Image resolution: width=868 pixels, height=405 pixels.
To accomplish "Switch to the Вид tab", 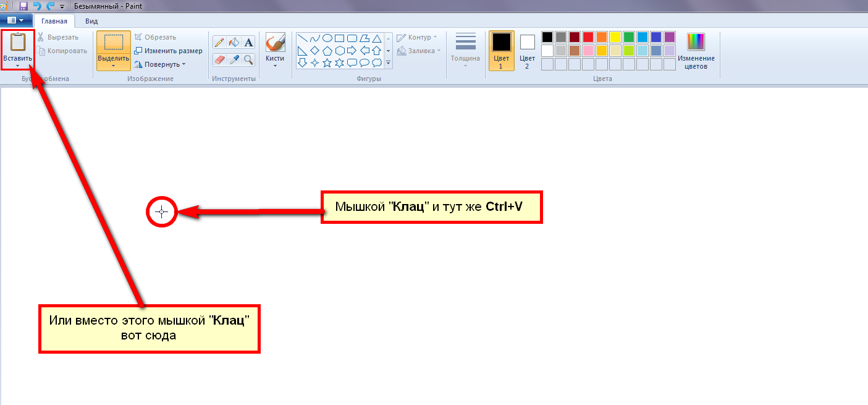I will point(91,21).
